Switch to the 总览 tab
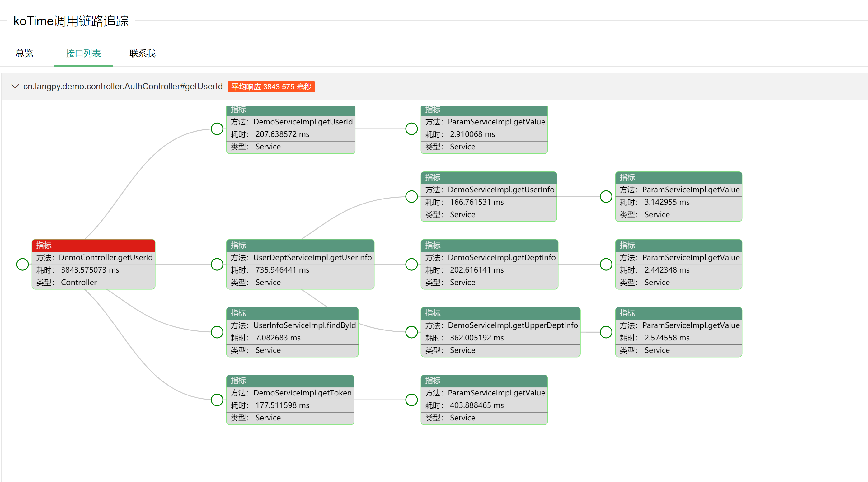The image size is (868, 482). coord(24,53)
